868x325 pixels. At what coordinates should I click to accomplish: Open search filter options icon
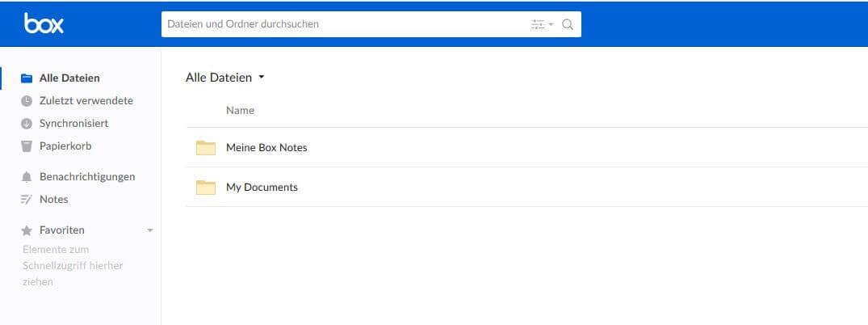(538, 24)
